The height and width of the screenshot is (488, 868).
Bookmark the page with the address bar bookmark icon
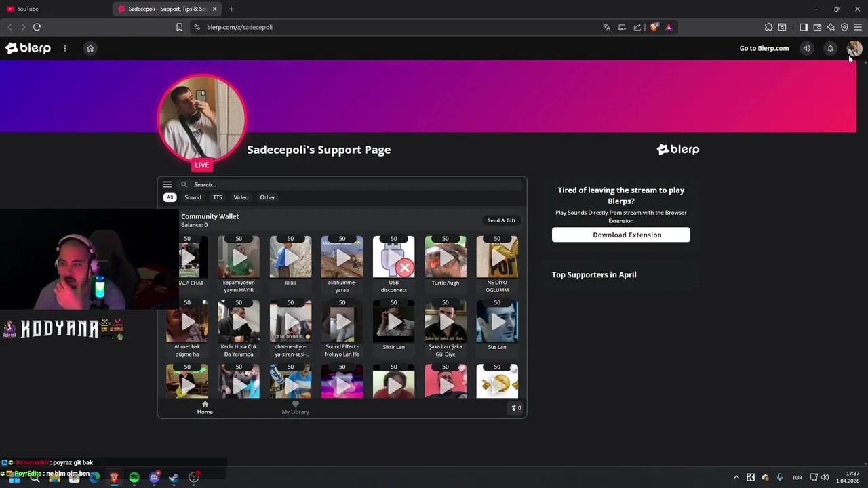point(179,27)
